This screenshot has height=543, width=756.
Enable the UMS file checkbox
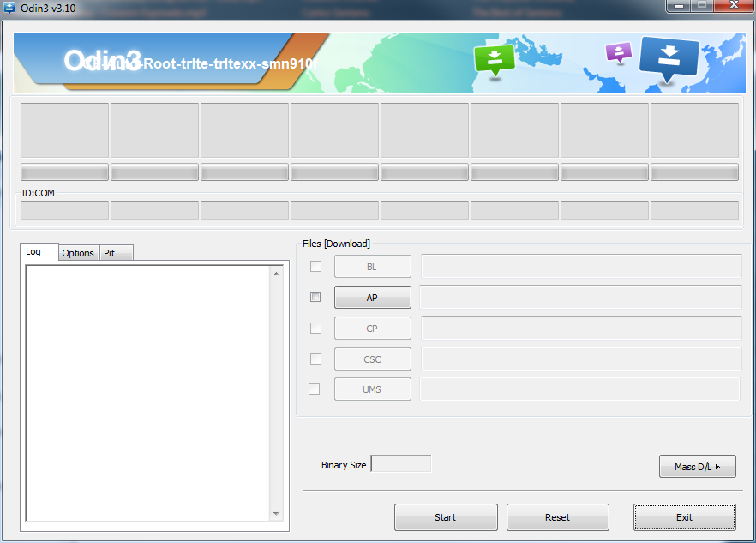[314, 389]
